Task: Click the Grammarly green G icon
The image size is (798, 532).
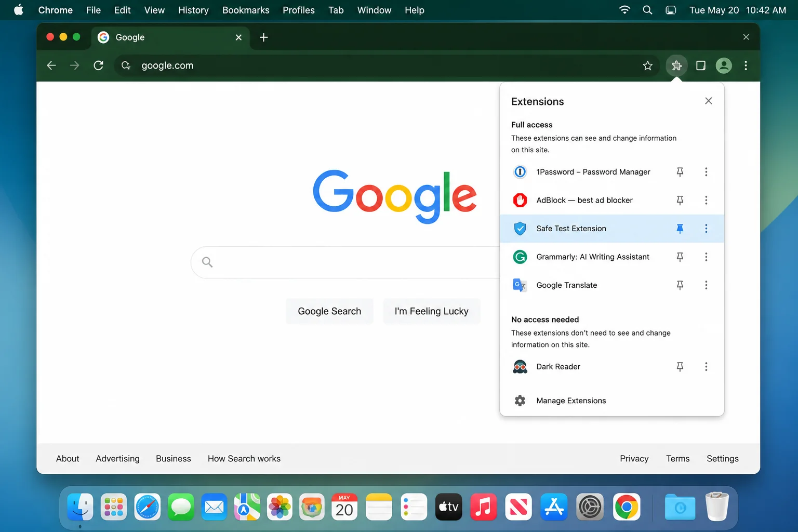Action: [520, 257]
